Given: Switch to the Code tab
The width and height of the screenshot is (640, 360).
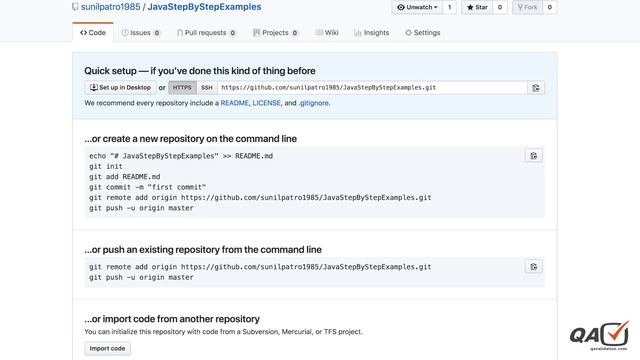Looking at the screenshot, I should tap(93, 33).
